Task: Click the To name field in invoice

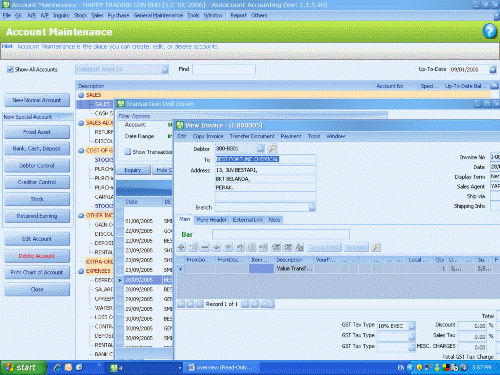Action: (x=265, y=159)
